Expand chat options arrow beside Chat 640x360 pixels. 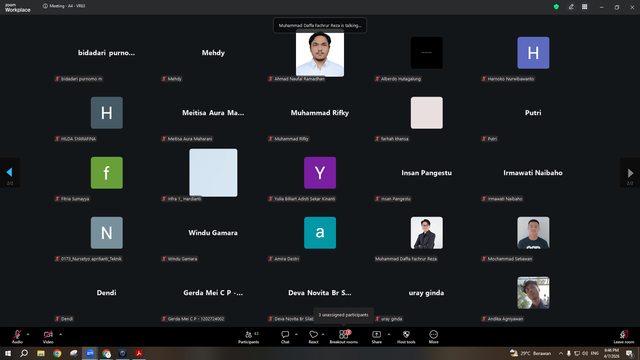point(296,334)
